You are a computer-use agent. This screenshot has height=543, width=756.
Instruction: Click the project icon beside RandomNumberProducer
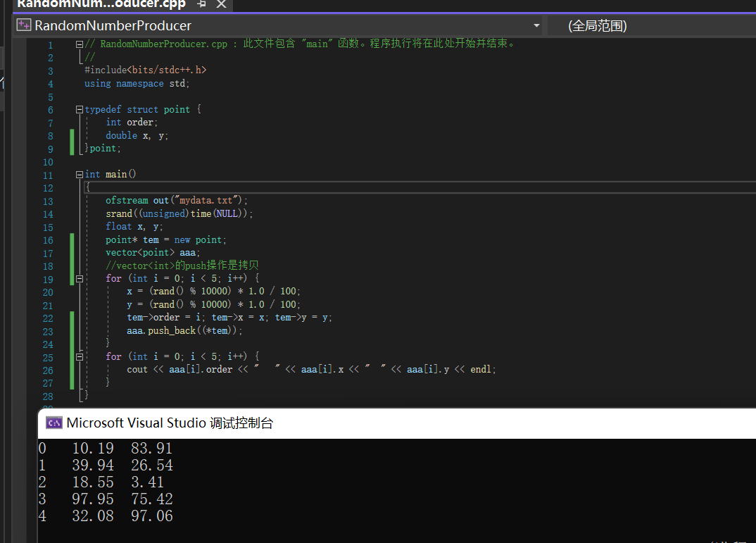[23, 25]
